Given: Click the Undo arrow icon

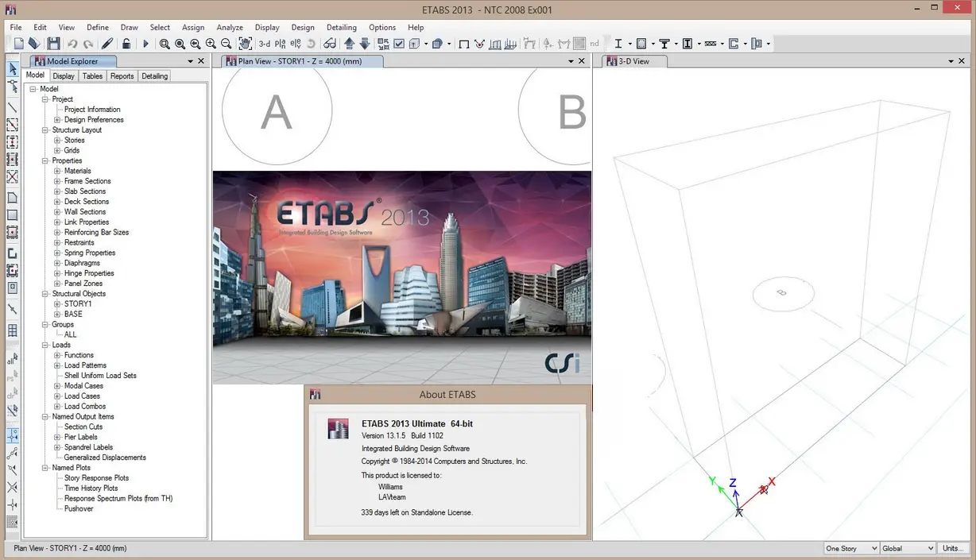Looking at the screenshot, I should (x=72, y=44).
